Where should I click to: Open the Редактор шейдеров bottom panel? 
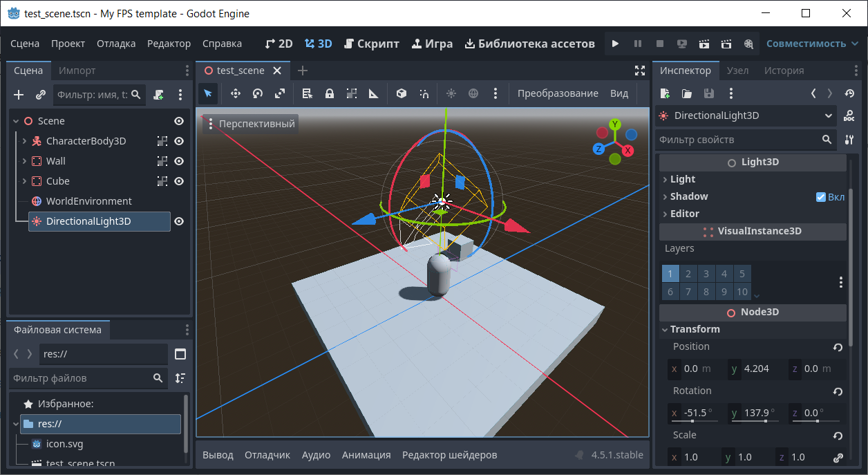[x=449, y=455]
